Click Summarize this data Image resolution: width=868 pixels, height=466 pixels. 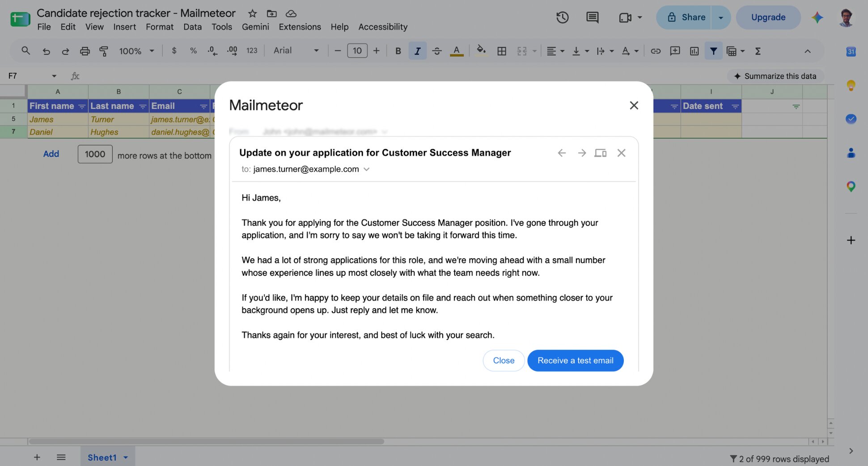(x=775, y=76)
